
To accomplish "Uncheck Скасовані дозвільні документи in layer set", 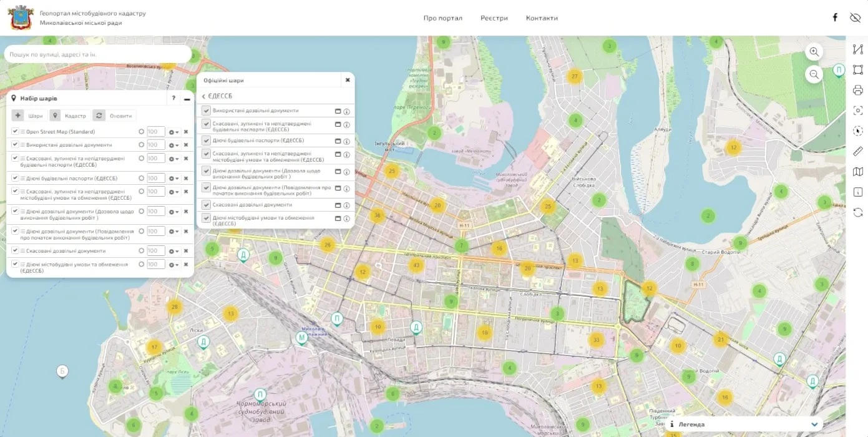I will point(15,251).
